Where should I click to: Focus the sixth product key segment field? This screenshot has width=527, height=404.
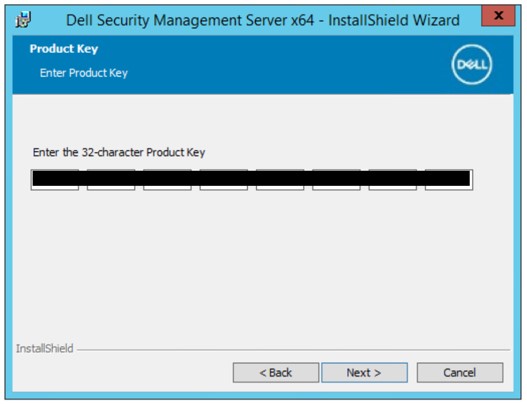point(336,180)
